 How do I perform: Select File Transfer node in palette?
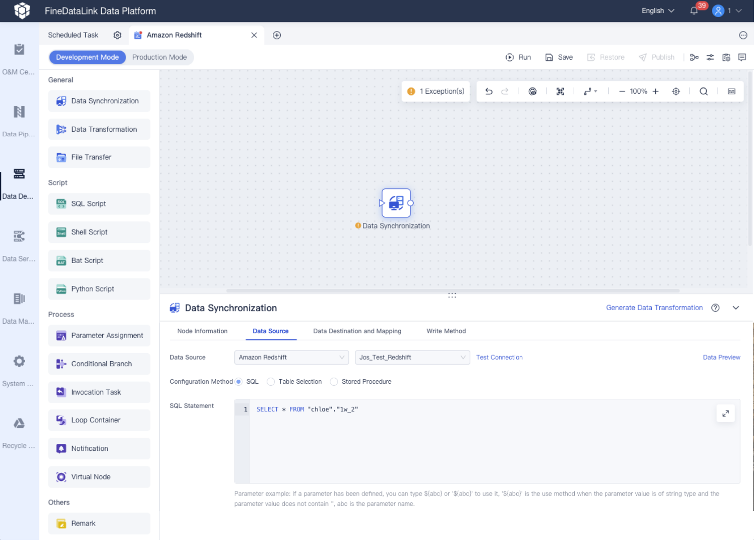[x=99, y=157]
